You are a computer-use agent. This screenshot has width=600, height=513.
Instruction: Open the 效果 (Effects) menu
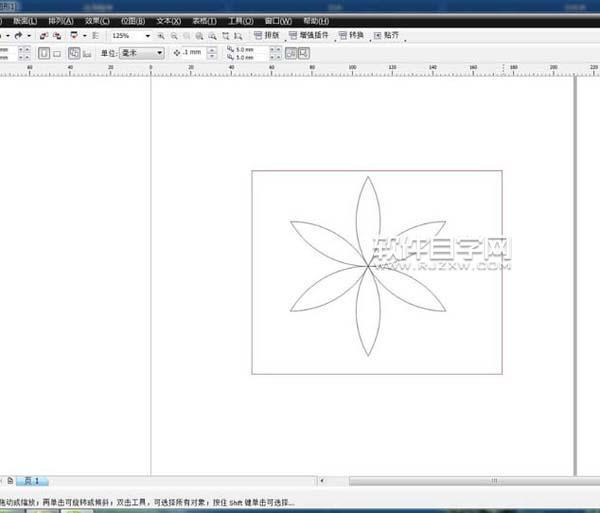(98, 20)
